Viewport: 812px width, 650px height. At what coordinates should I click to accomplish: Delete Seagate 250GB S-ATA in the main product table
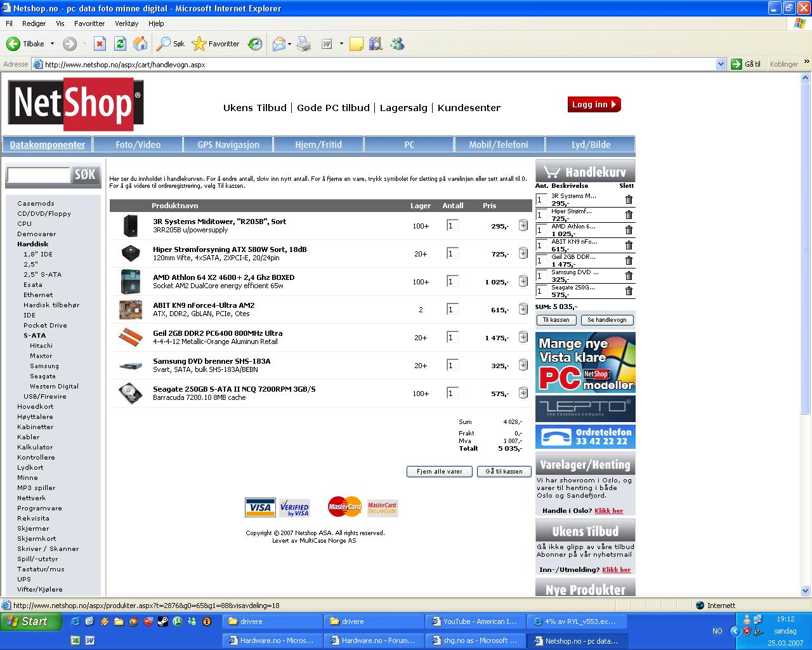pos(523,393)
